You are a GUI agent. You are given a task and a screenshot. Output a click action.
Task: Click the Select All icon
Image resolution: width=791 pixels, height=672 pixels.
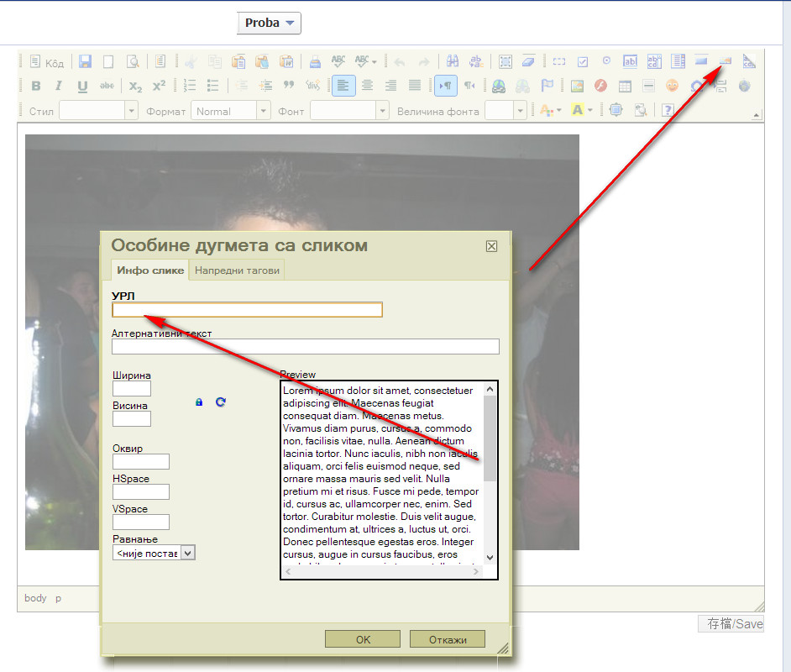(x=505, y=61)
